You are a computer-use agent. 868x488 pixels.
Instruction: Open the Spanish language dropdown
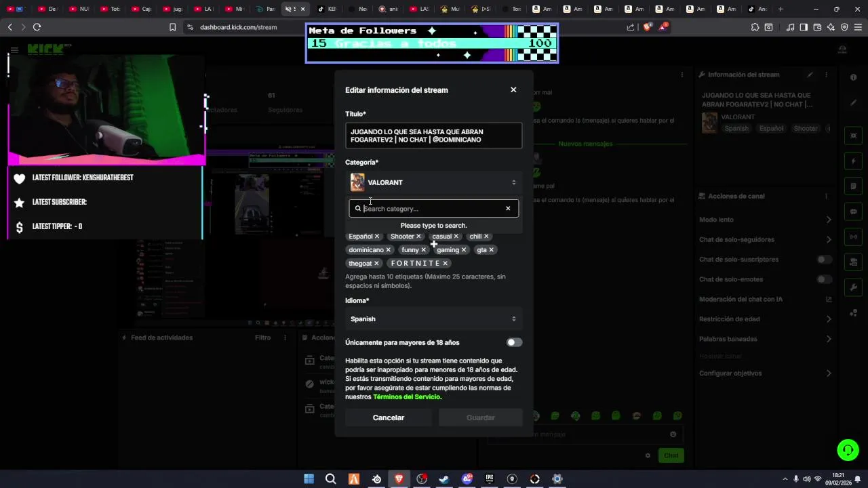[x=433, y=319]
